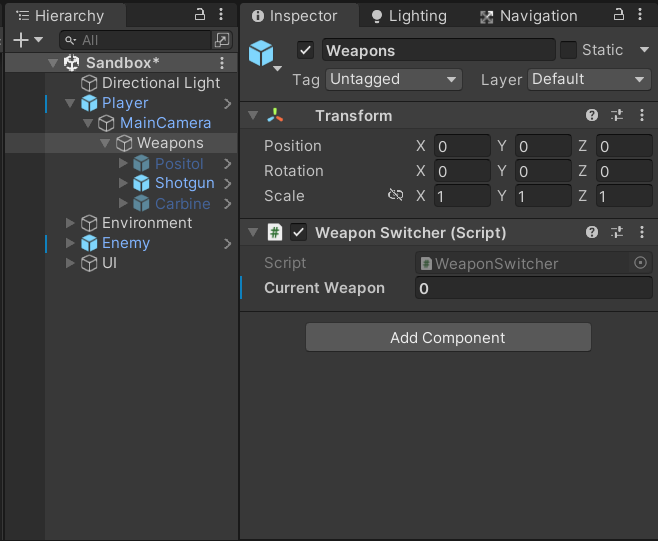Edit the Weapons object name field
This screenshot has height=541, width=658.
[x=439, y=50]
